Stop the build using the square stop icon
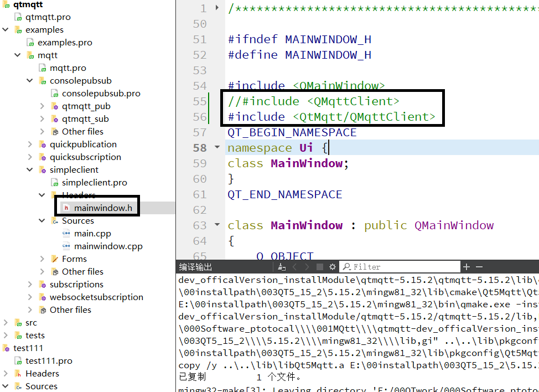Image resolution: width=539 pixels, height=392 pixels. coord(319,266)
